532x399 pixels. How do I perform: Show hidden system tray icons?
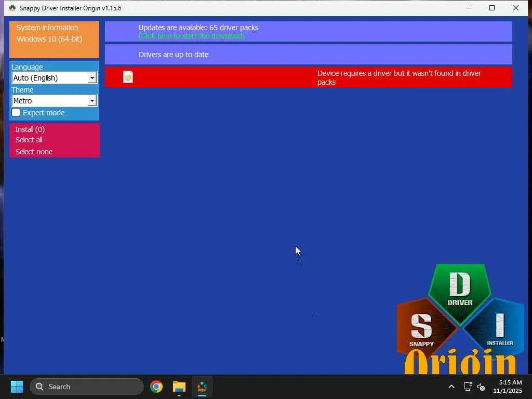[x=451, y=387]
